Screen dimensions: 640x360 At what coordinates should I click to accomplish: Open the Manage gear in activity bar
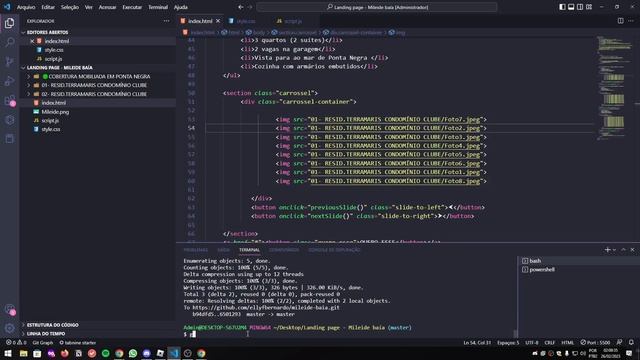(x=9, y=328)
